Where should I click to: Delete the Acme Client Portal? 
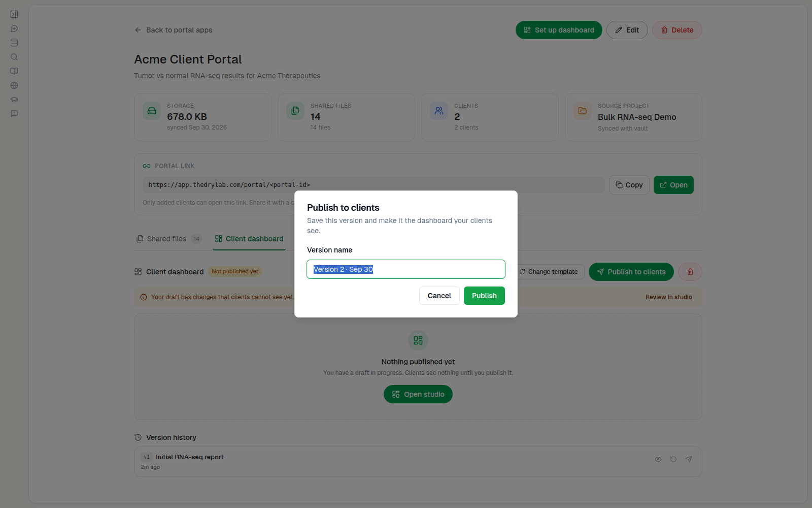click(x=677, y=30)
